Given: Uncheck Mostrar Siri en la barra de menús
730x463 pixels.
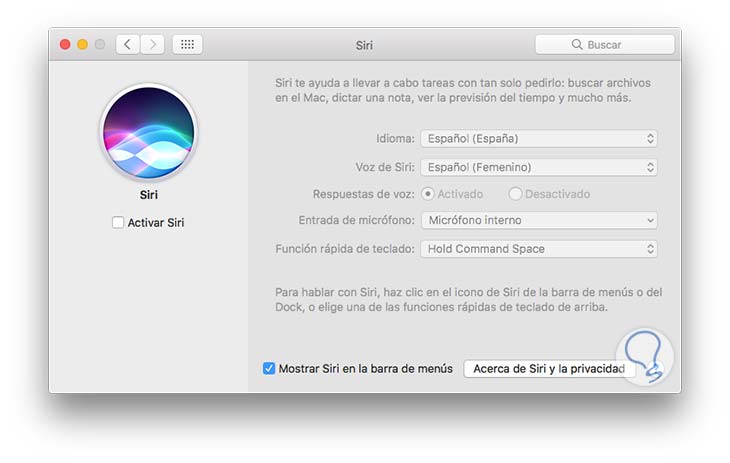Looking at the screenshot, I should 269,368.
